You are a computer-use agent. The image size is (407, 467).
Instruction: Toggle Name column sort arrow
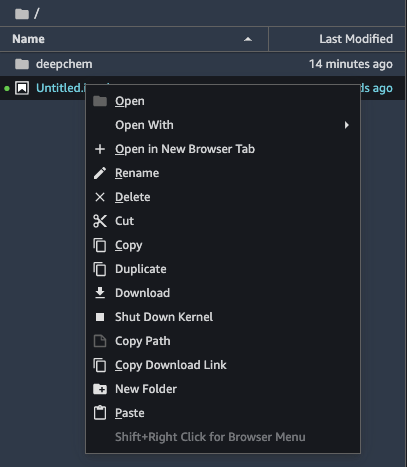pyautogui.click(x=248, y=39)
